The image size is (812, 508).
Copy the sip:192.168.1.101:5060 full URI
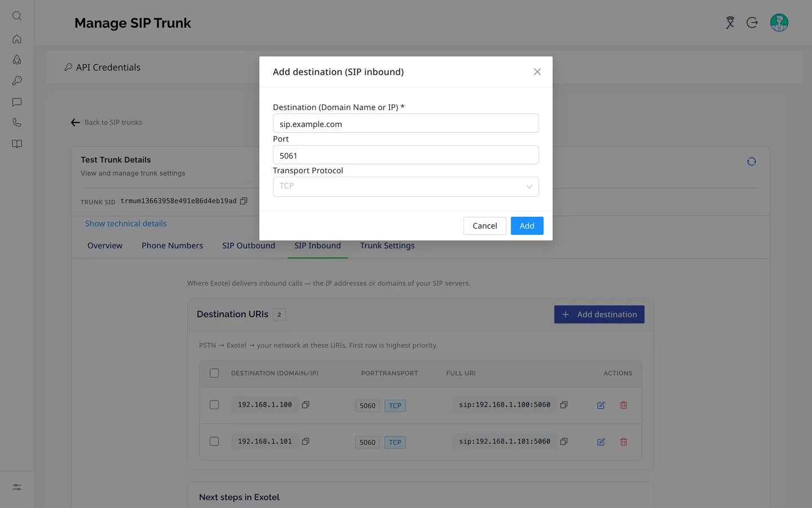564,441
